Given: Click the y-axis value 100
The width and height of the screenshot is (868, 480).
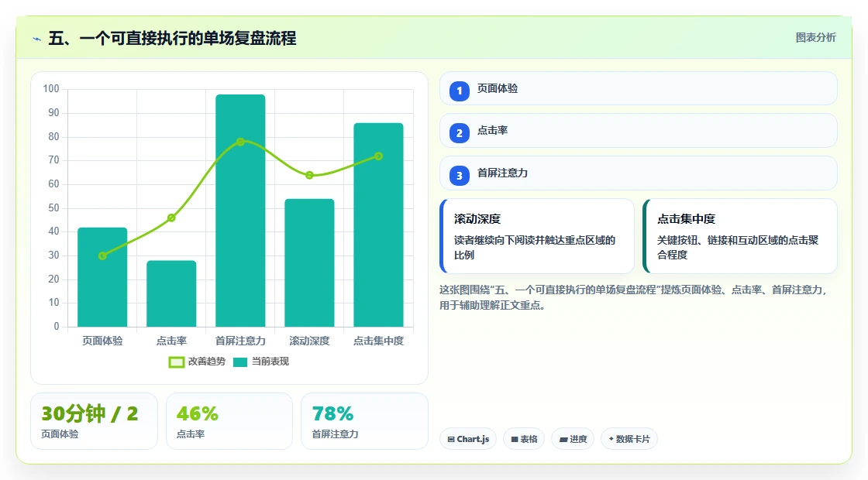Looking at the screenshot, I should [51, 89].
